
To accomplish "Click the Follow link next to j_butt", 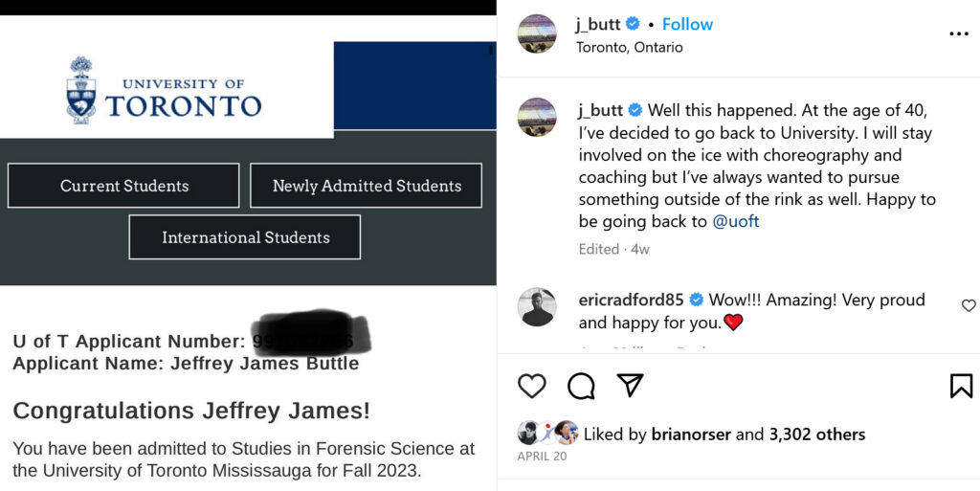I will pos(687,24).
